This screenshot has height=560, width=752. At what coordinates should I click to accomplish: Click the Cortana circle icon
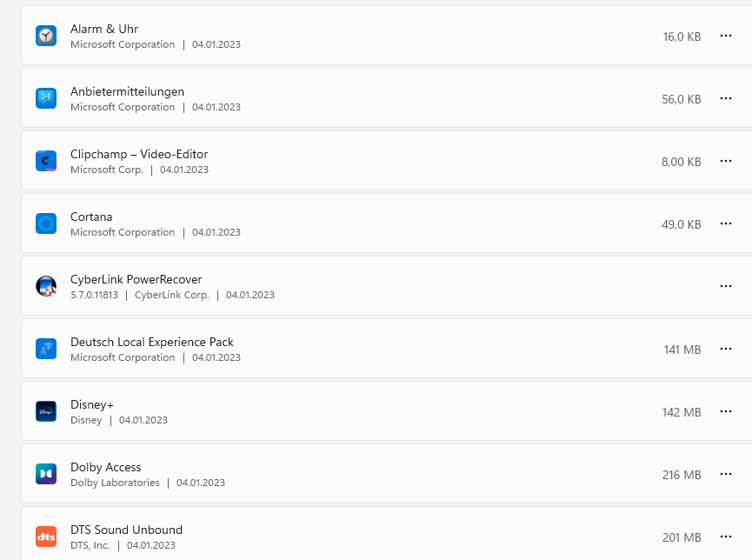pos(46,223)
